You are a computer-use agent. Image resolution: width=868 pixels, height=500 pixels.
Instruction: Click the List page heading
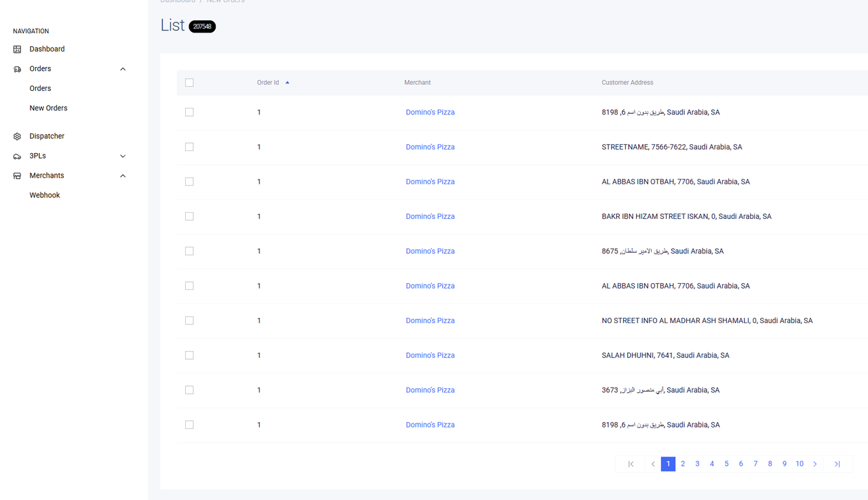click(x=172, y=25)
